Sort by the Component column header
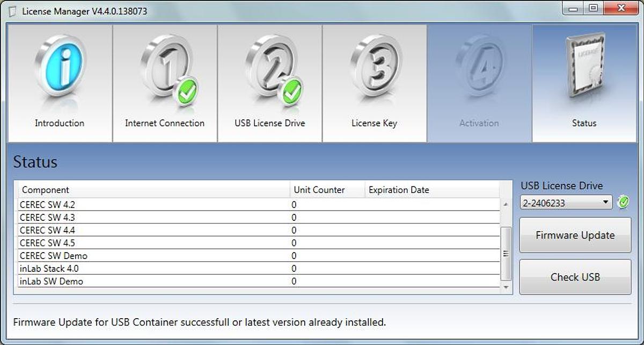 [x=153, y=190]
